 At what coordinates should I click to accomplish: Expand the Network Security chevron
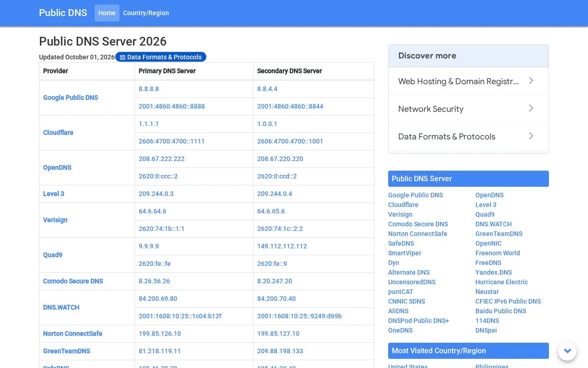[531, 109]
